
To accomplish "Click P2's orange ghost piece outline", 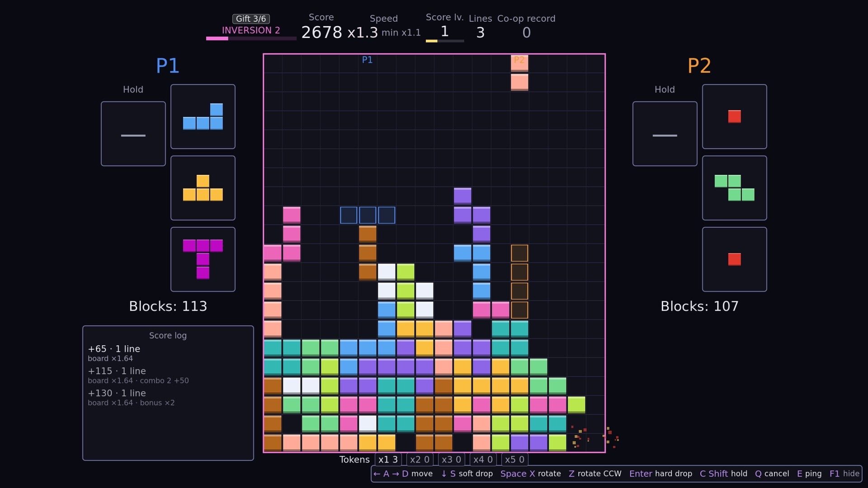I will pos(519,282).
